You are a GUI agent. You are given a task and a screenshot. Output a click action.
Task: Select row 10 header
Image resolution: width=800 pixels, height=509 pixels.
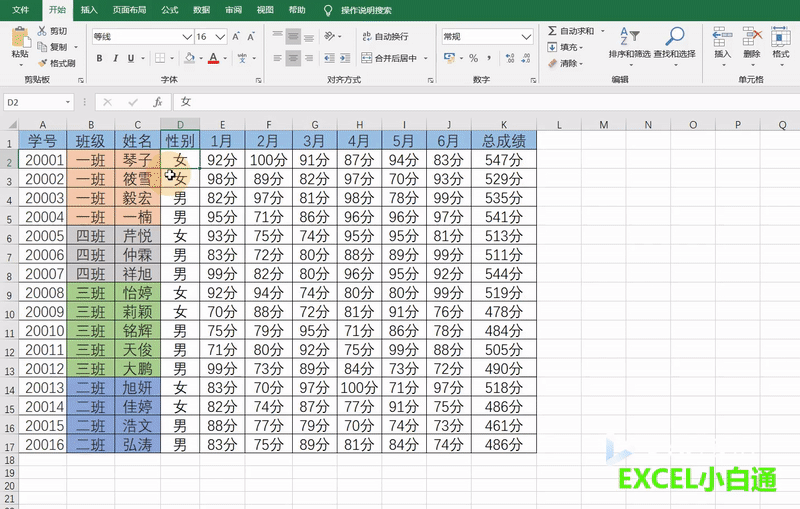pyautogui.click(x=9, y=313)
